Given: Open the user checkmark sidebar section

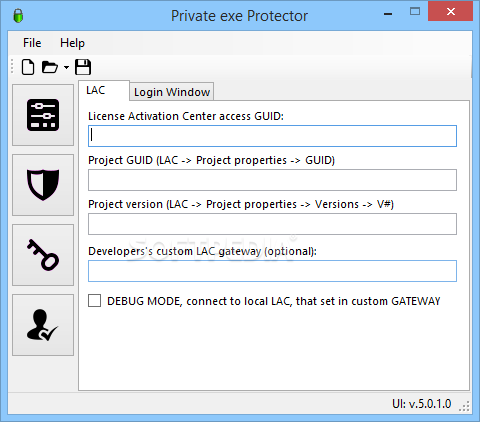Looking at the screenshot, I should pyautogui.click(x=43, y=325).
